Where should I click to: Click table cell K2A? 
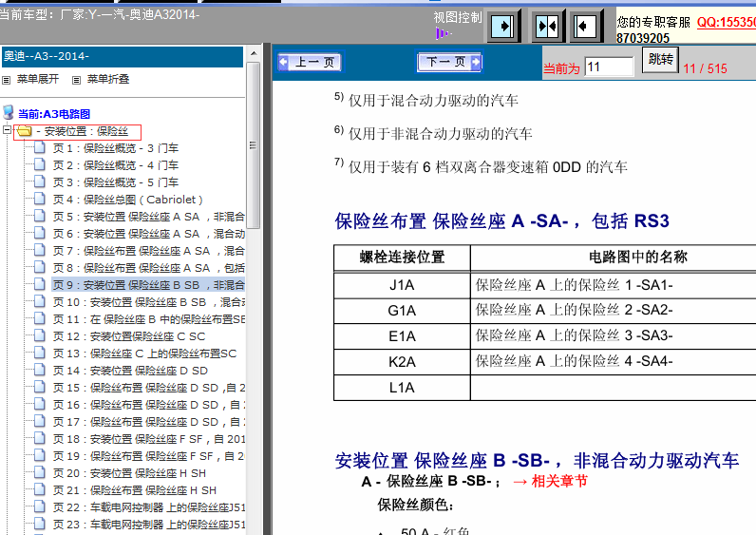pyautogui.click(x=402, y=362)
